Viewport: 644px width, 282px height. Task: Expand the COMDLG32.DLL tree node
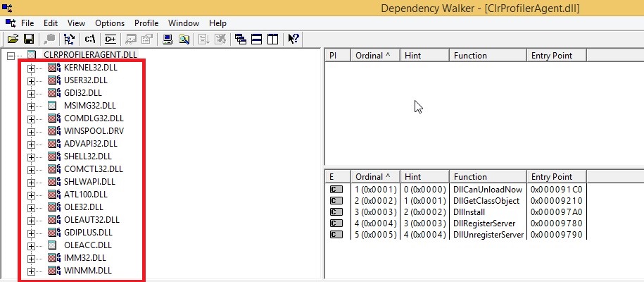[31, 119]
